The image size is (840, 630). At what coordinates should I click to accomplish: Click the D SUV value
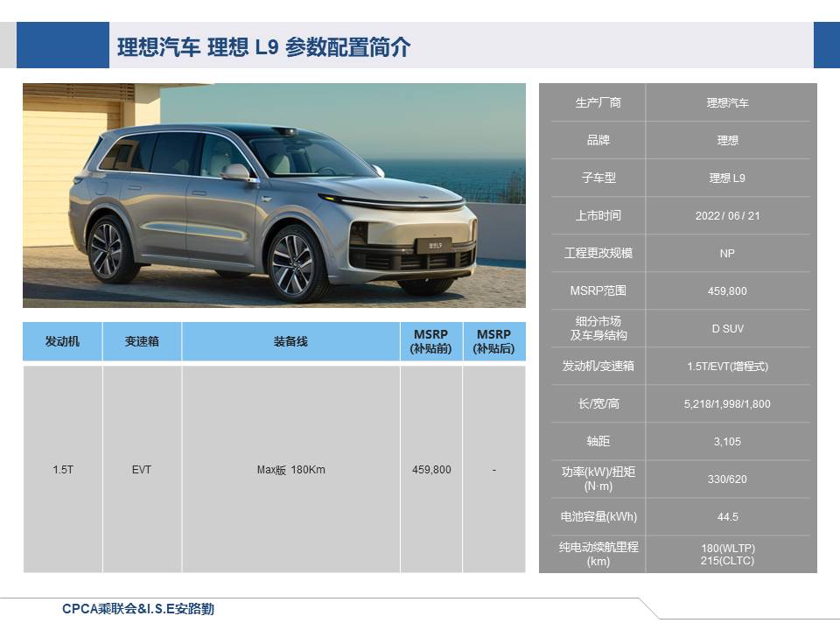[x=727, y=328]
